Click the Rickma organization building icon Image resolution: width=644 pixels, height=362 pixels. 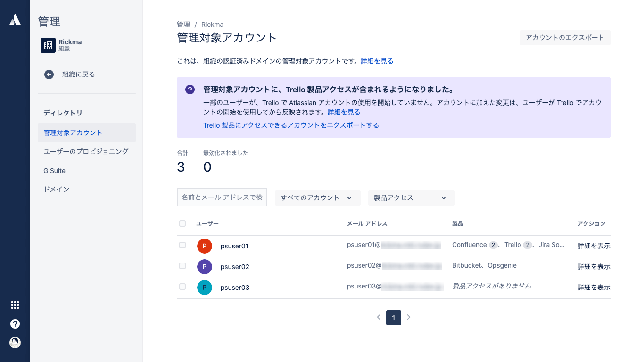click(48, 45)
